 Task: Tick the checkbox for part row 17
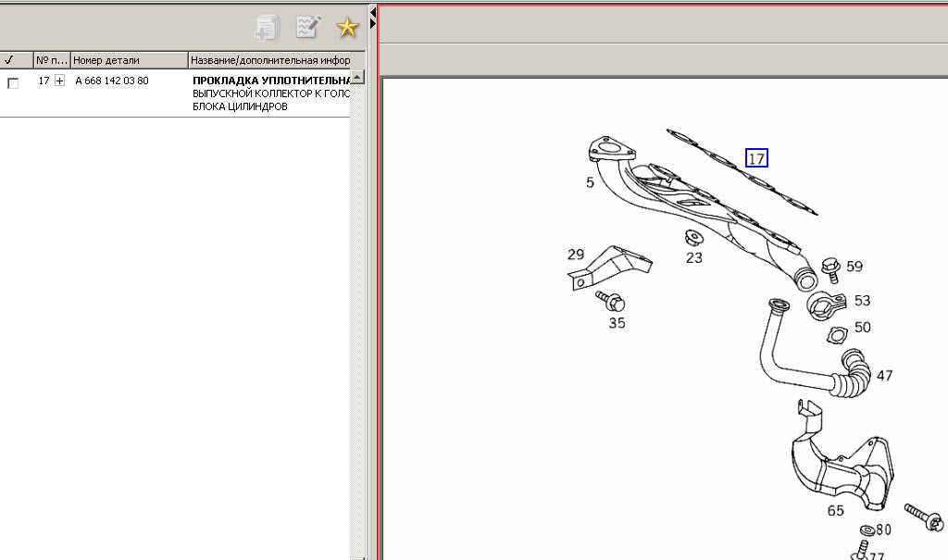pos(13,83)
